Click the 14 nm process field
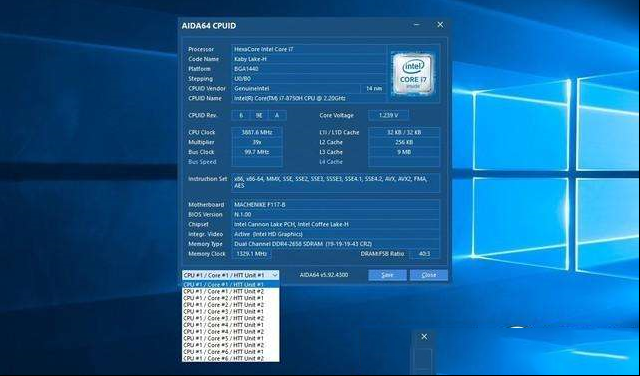The height and width of the screenshot is (376, 640). pyautogui.click(x=373, y=88)
